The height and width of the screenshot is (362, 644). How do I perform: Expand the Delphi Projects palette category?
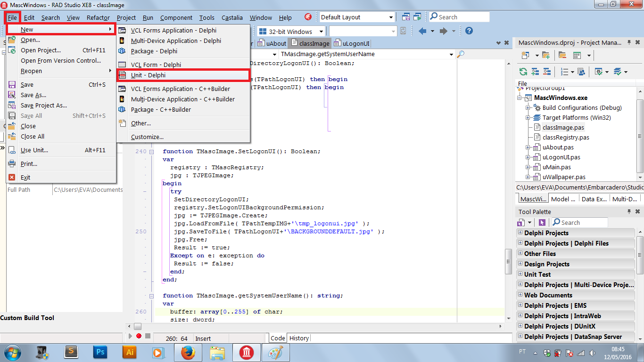(520, 233)
